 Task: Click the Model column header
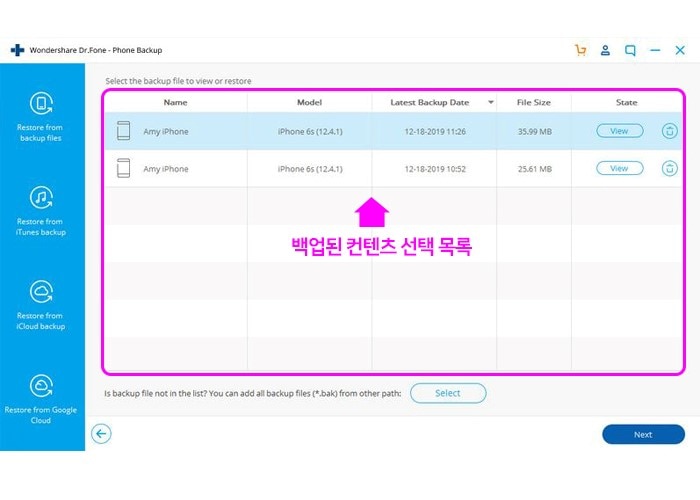tap(309, 102)
